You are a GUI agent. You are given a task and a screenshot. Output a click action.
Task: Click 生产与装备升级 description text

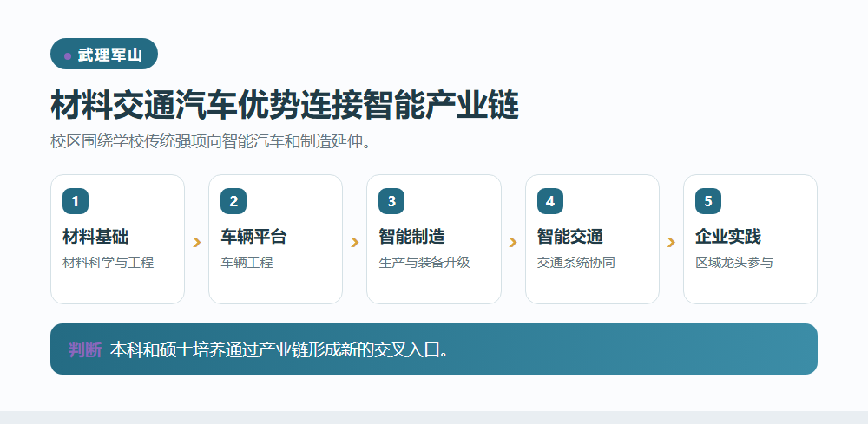click(x=424, y=262)
